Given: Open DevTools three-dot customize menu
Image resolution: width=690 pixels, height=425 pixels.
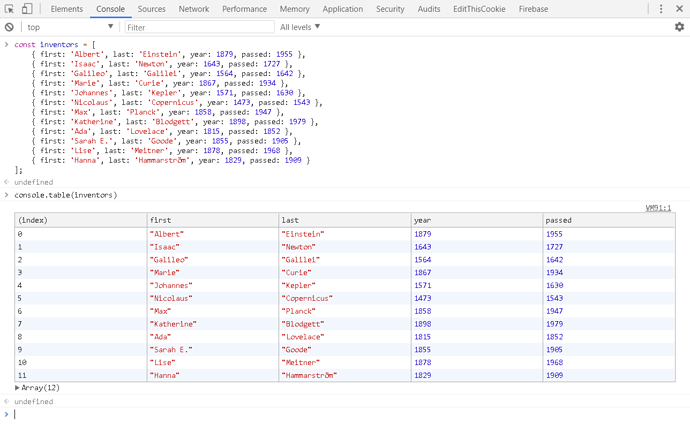Looking at the screenshot, I should 661,9.
